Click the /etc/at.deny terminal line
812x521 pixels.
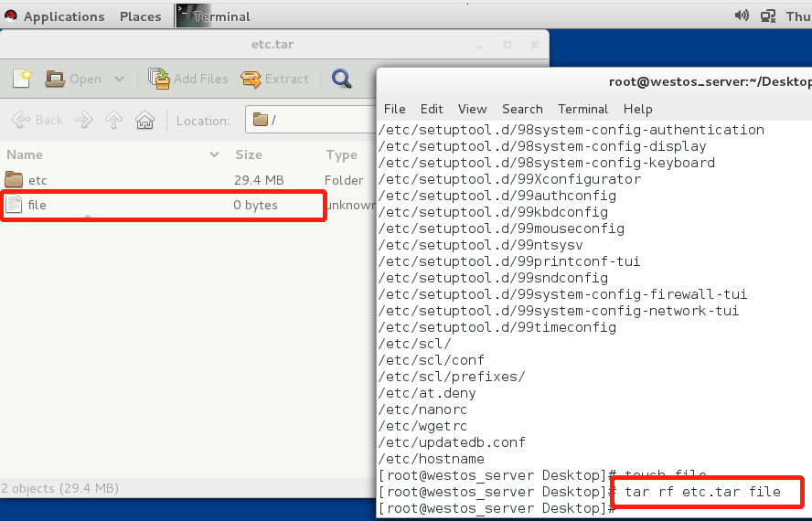pyautogui.click(x=427, y=393)
